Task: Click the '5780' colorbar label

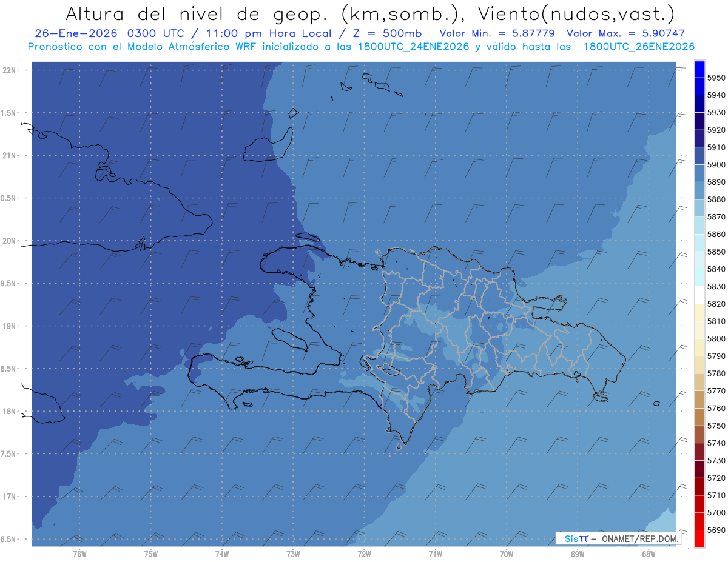Action: coord(716,373)
